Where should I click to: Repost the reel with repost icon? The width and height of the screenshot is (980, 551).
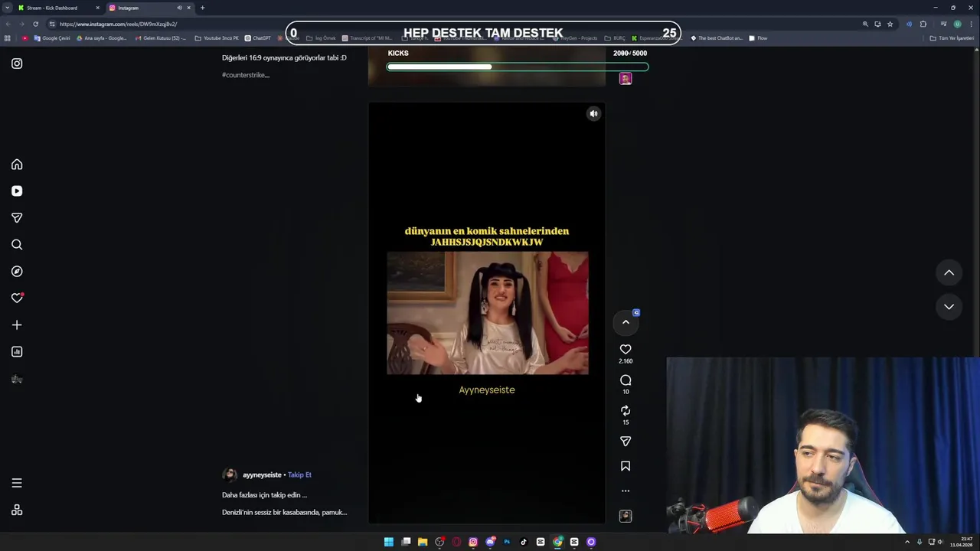626,411
